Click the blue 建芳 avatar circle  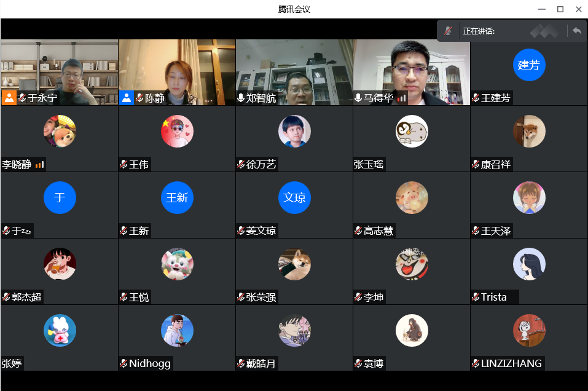529,65
